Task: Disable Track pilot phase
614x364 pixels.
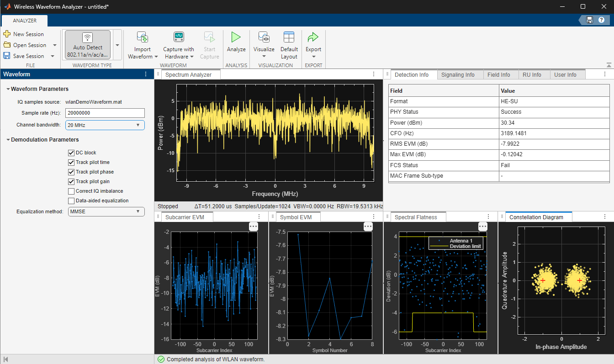Action: 71,172
